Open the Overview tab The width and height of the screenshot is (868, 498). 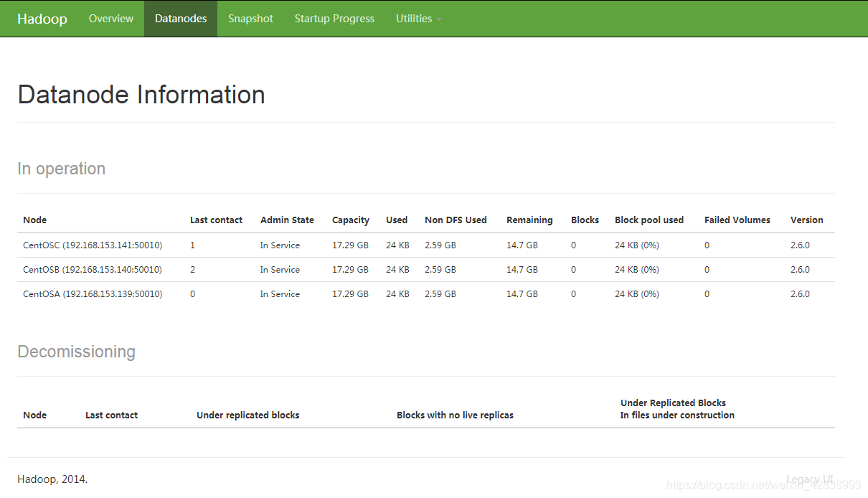click(x=111, y=19)
